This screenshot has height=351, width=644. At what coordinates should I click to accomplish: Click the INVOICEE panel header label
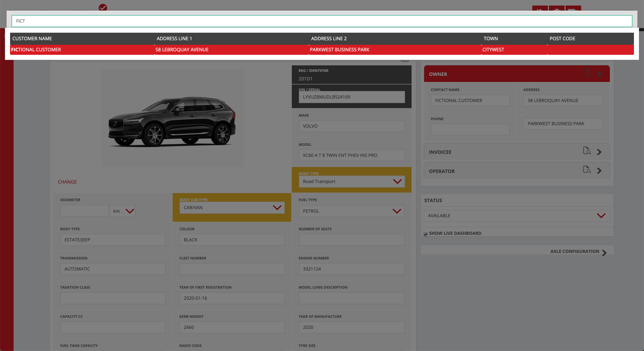440,152
